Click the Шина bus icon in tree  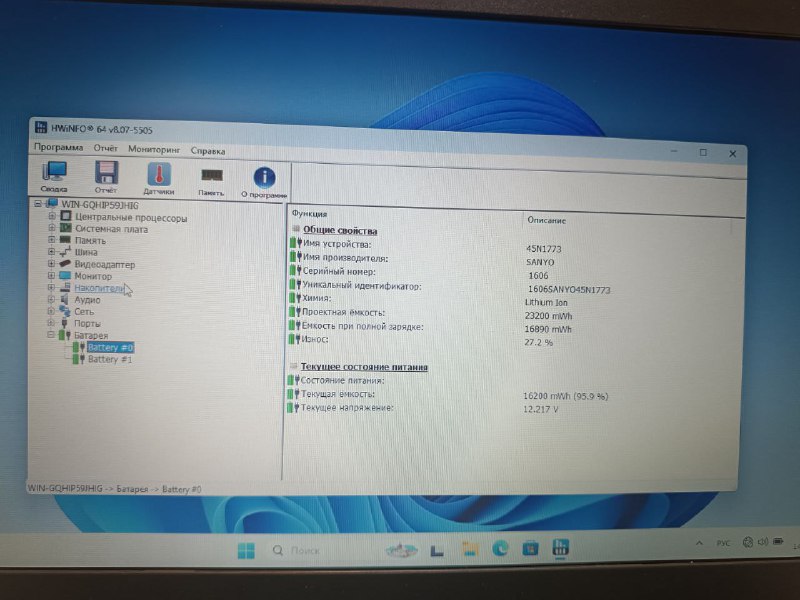[x=65, y=252]
